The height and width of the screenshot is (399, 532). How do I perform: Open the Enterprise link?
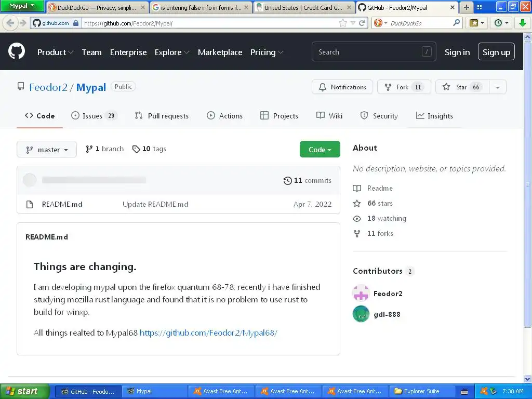(x=128, y=52)
